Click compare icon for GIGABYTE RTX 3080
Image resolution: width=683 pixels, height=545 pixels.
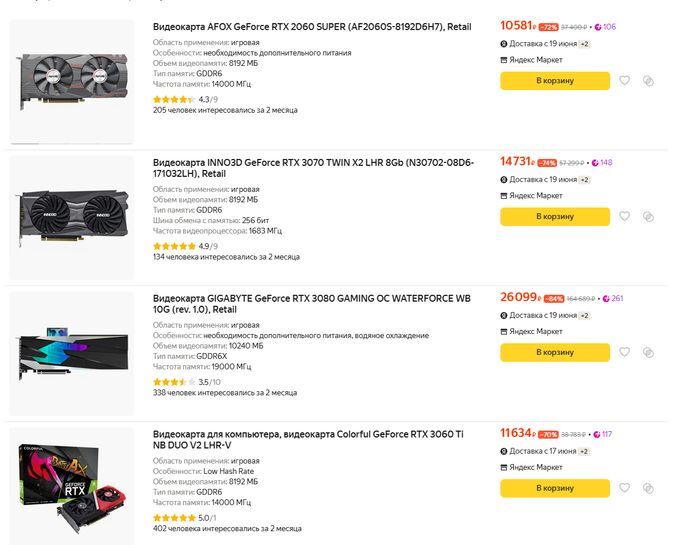[x=648, y=352]
